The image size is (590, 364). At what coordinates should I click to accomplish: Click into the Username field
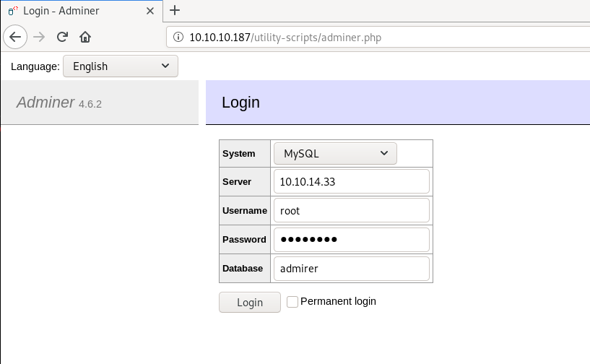[352, 211]
